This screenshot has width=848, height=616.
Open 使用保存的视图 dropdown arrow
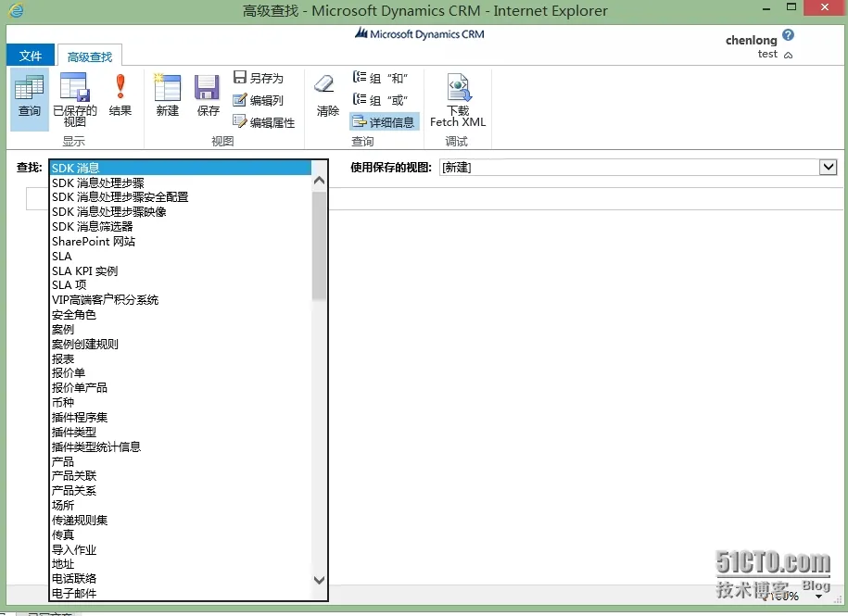pos(828,168)
